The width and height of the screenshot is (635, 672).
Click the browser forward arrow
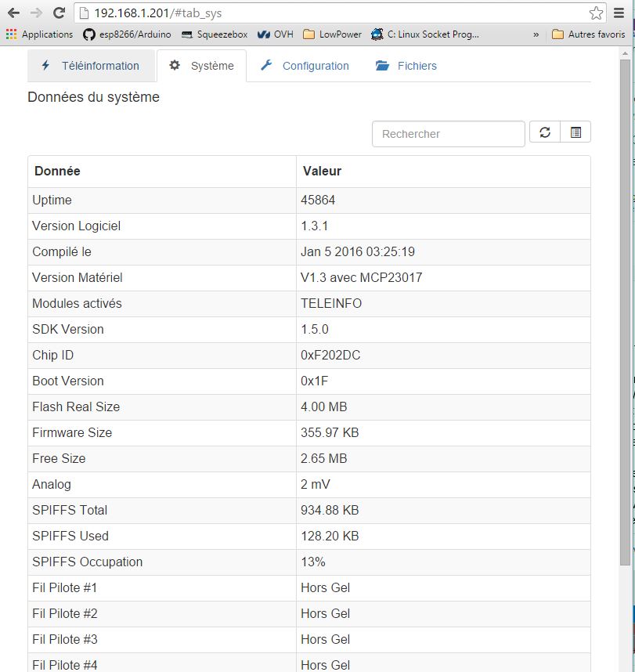37,13
